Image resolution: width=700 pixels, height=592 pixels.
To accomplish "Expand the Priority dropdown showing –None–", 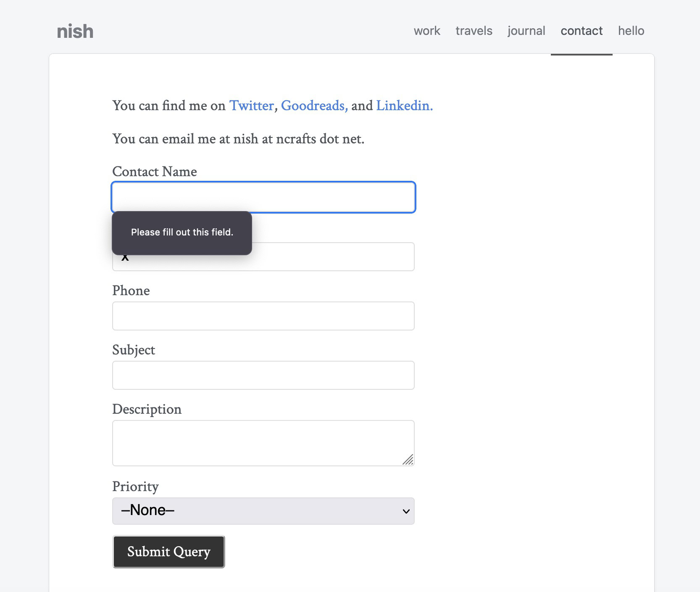I will (x=263, y=511).
